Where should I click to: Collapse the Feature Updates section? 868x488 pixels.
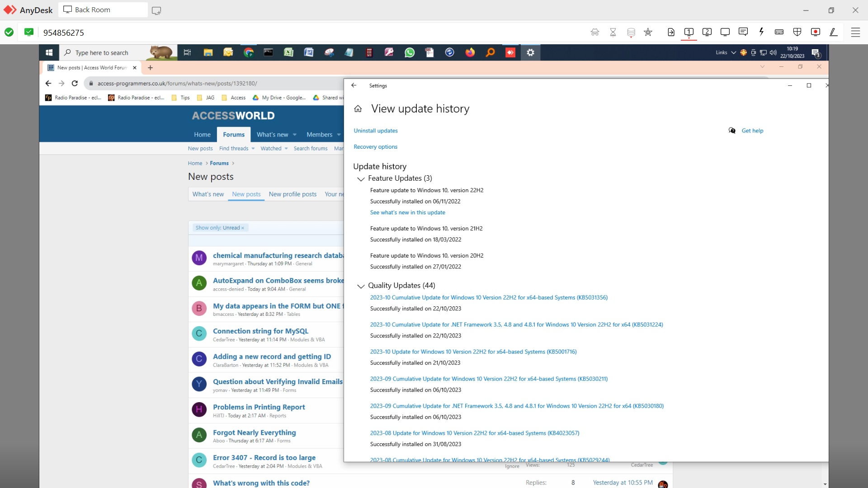click(x=361, y=179)
